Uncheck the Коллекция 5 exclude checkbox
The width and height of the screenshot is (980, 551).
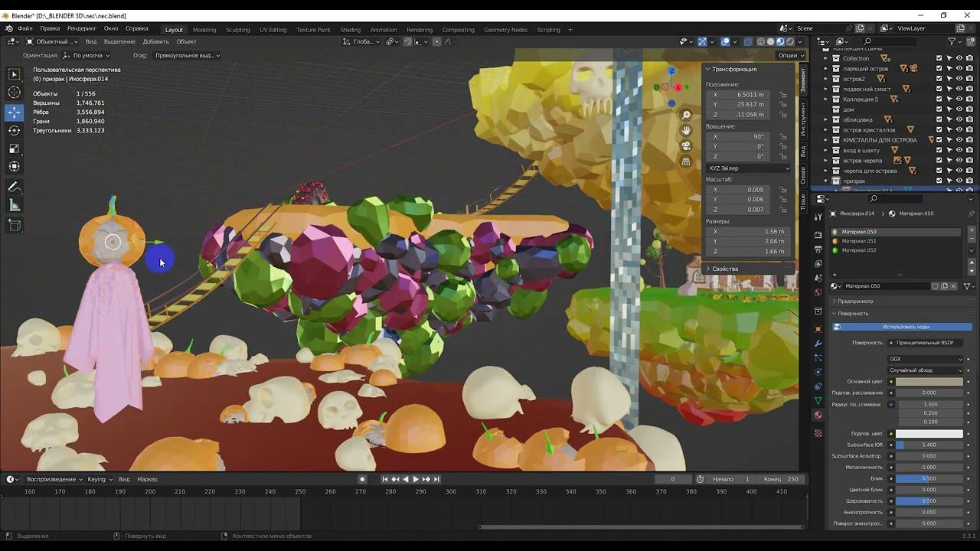click(939, 99)
